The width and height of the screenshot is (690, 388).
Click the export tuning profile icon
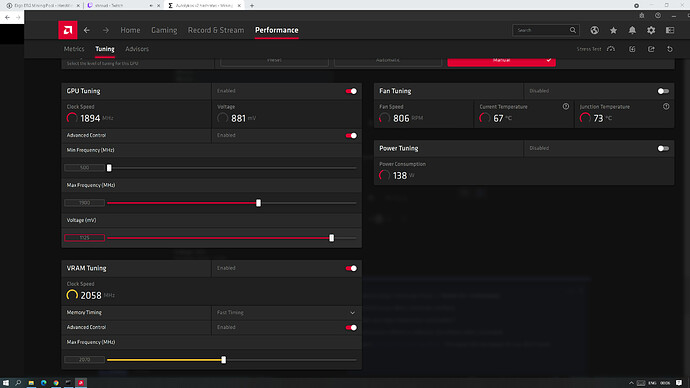(651, 49)
